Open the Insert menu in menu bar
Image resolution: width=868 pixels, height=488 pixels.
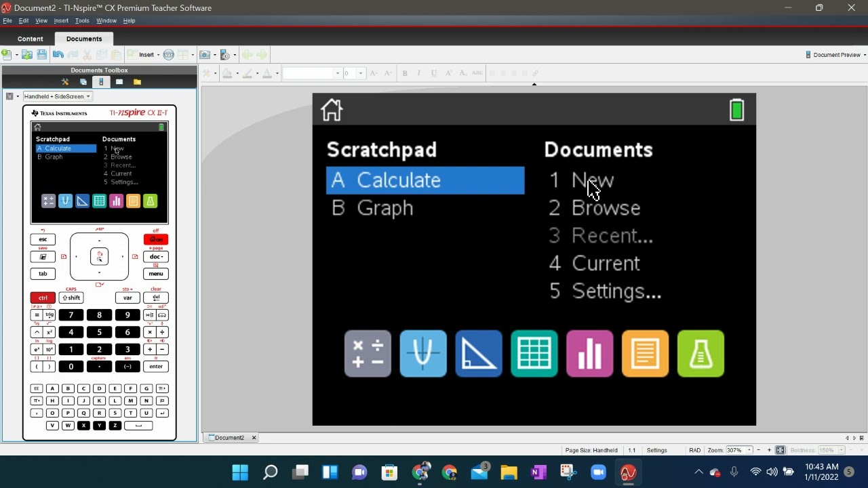(x=61, y=20)
